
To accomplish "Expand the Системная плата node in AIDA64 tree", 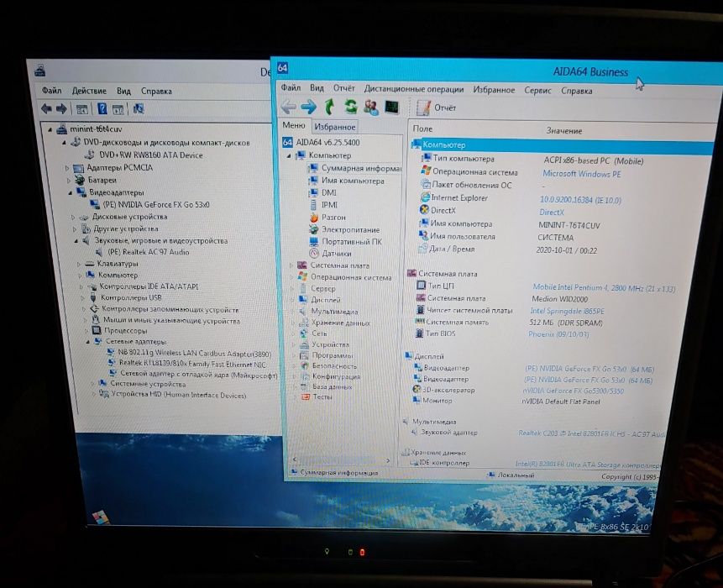I will (x=291, y=265).
